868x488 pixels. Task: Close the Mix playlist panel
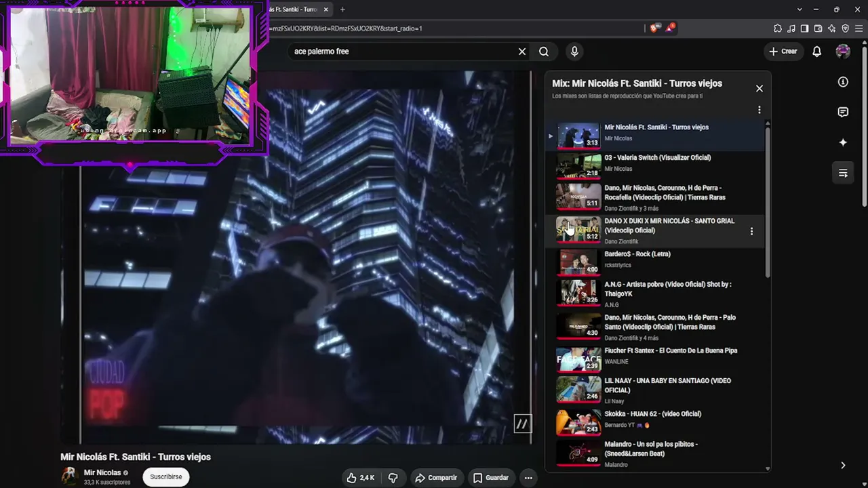pos(759,89)
